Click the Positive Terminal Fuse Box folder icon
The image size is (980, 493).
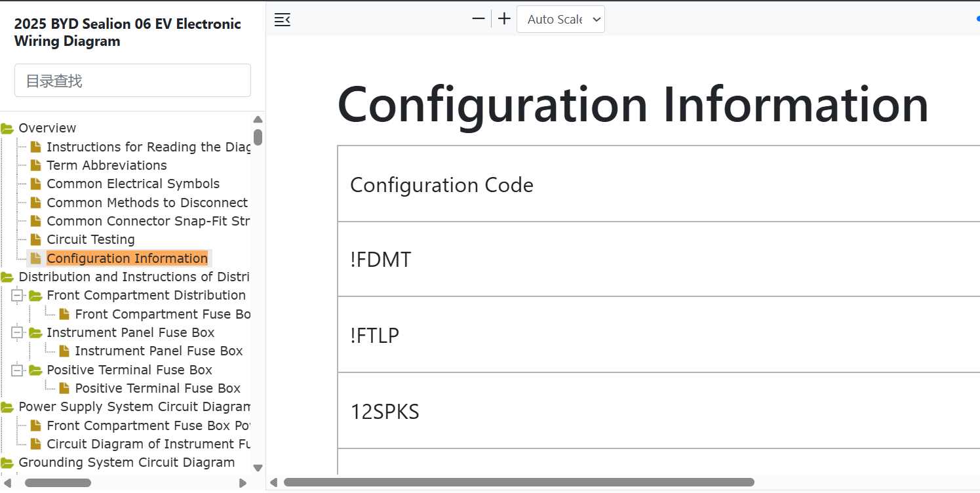click(35, 370)
